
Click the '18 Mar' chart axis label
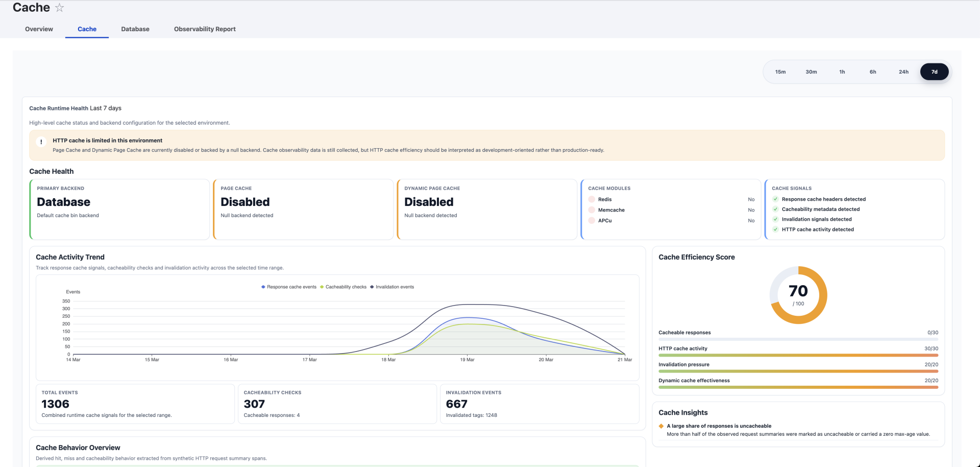pyautogui.click(x=388, y=360)
